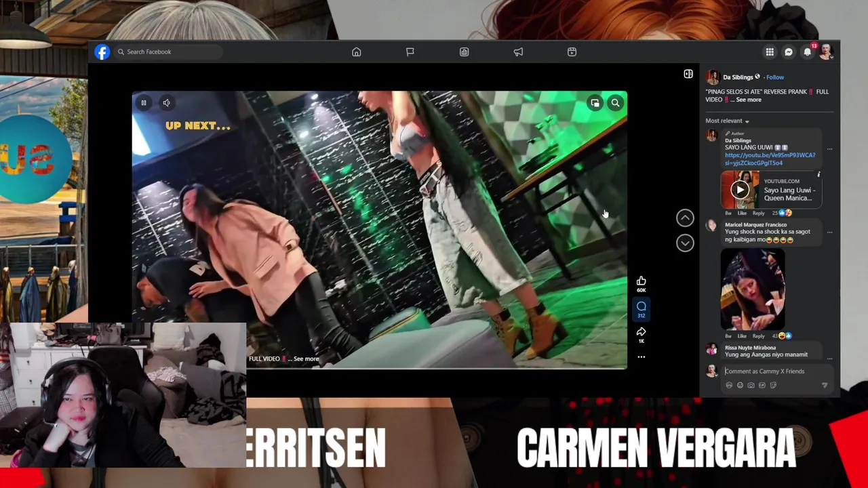Viewport: 868px width, 488px height.
Task: Share the video with arrow icon
Action: (642, 331)
